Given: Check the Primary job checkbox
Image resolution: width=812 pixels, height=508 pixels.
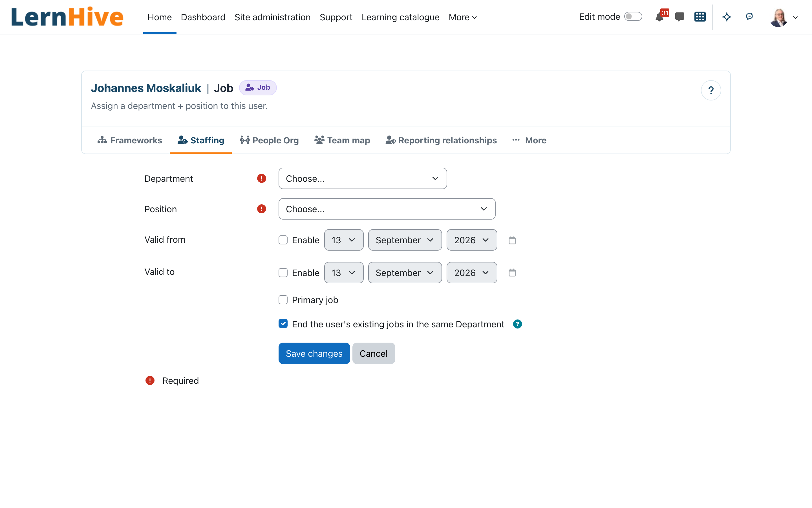Looking at the screenshot, I should [x=283, y=300].
